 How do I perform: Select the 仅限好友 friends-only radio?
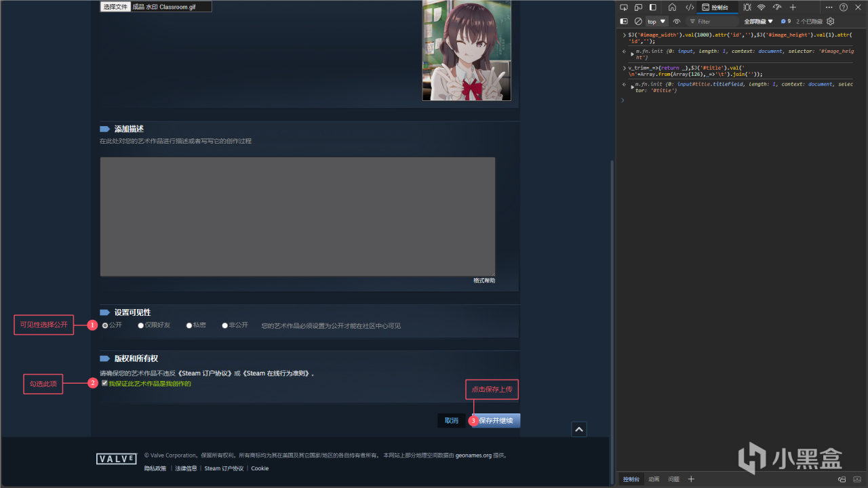(140, 325)
